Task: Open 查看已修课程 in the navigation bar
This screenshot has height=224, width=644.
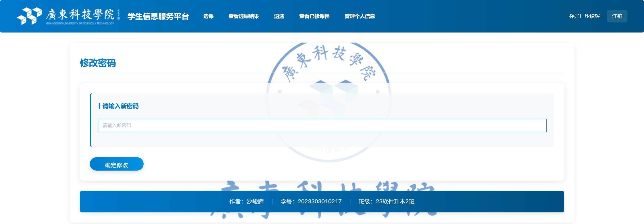Action: click(x=314, y=16)
